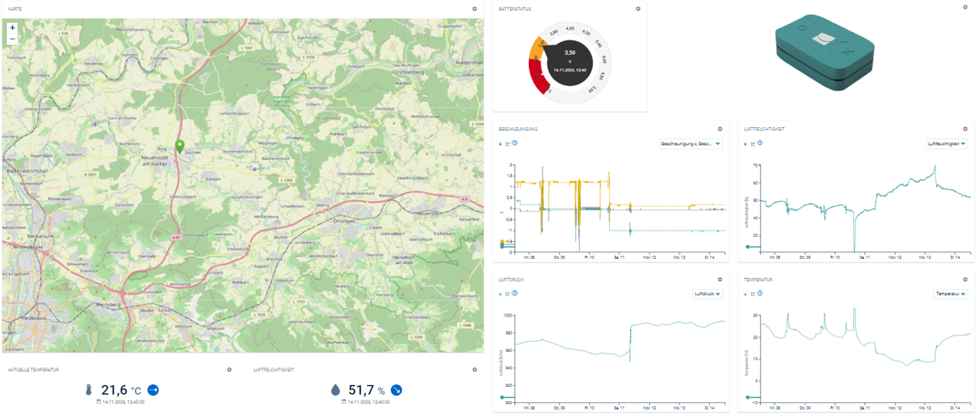Open settings gear of Batteriestatus widget
The image size is (980, 416).
pyautogui.click(x=638, y=9)
